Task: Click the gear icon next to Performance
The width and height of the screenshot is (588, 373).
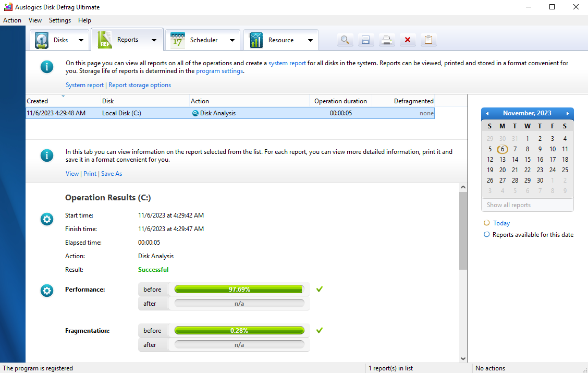Action: tap(47, 291)
